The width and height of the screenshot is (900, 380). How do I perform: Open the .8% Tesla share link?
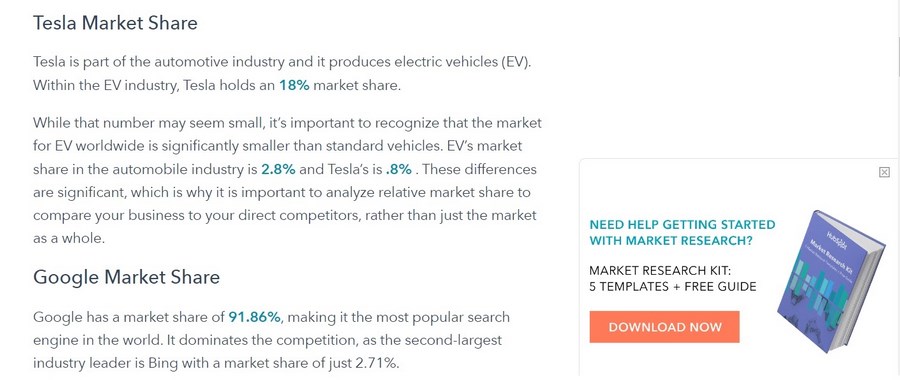click(x=398, y=169)
